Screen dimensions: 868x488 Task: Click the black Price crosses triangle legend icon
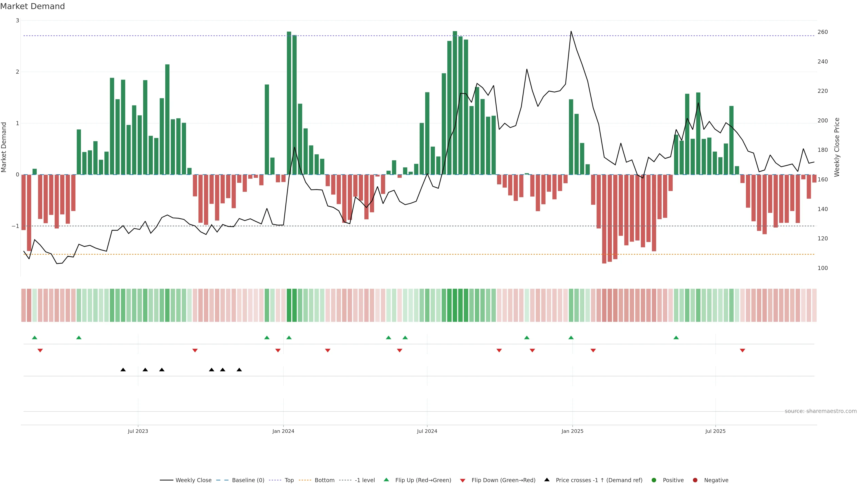(x=547, y=480)
